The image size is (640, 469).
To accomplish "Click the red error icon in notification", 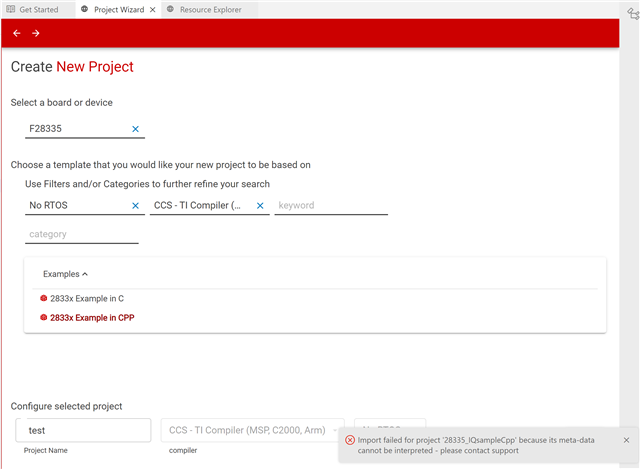I will pyautogui.click(x=350, y=440).
